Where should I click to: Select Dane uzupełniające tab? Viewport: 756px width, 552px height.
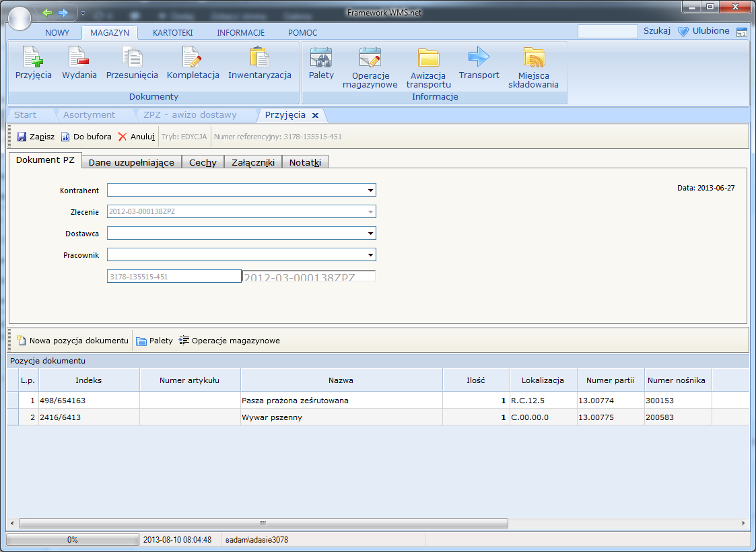131,162
